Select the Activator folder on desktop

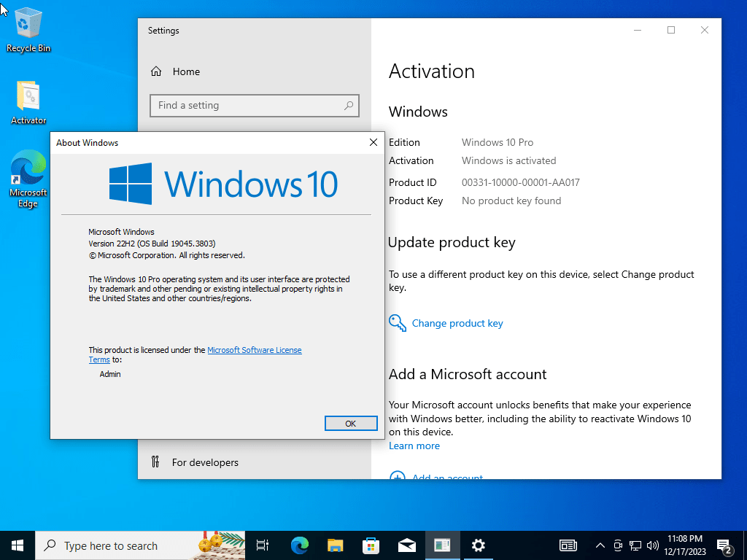28,103
